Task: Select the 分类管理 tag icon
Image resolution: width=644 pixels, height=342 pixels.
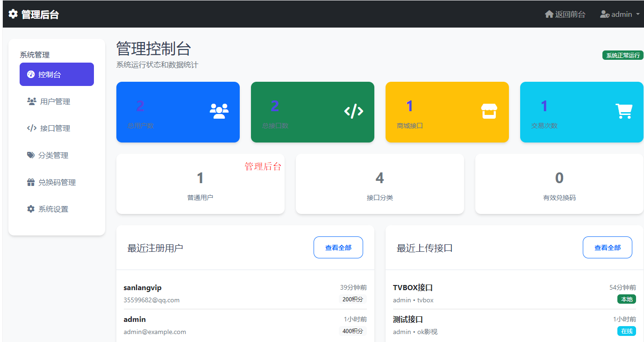Action: [x=31, y=155]
